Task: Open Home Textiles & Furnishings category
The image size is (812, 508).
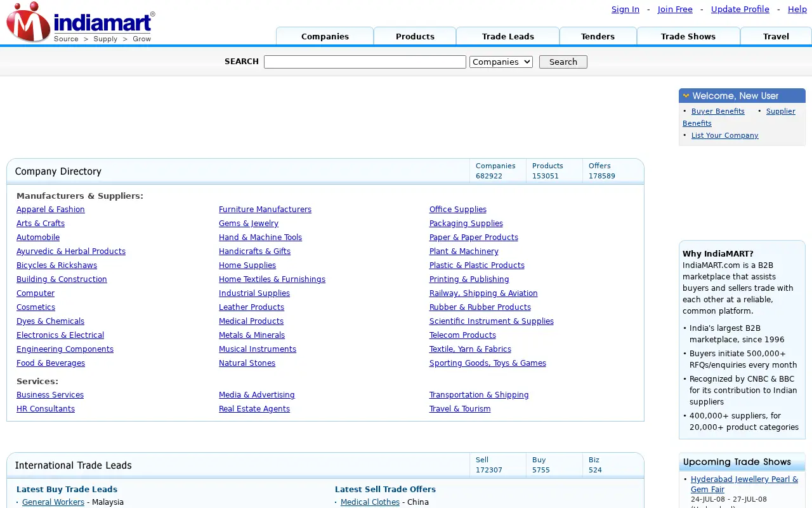Action: [272, 279]
